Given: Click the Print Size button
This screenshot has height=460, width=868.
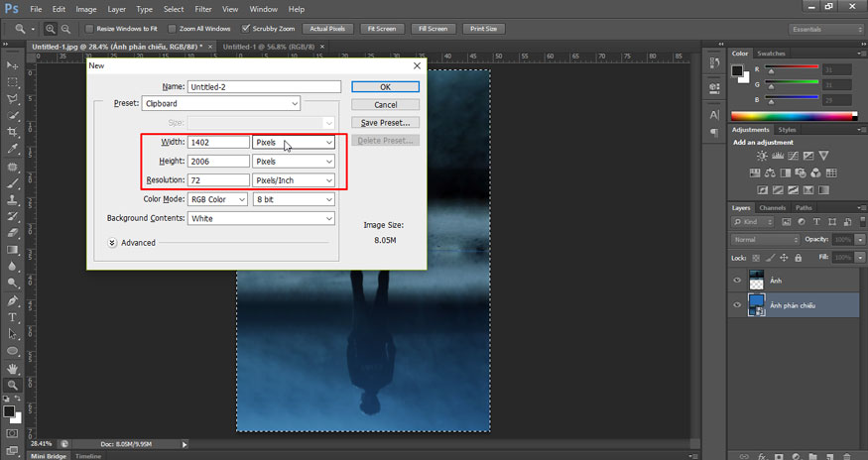Looking at the screenshot, I should point(483,29).
